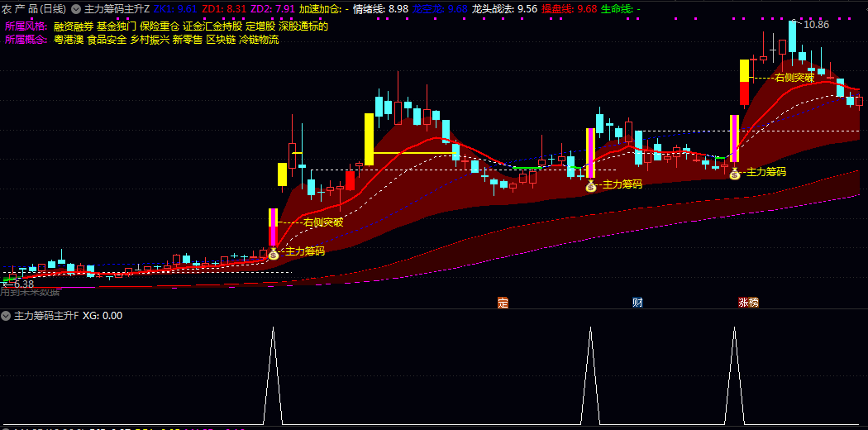Viewport: 868px width, 430px height.
Task: Select the 区块链 concept tag
Action: [x=221, y=40]
